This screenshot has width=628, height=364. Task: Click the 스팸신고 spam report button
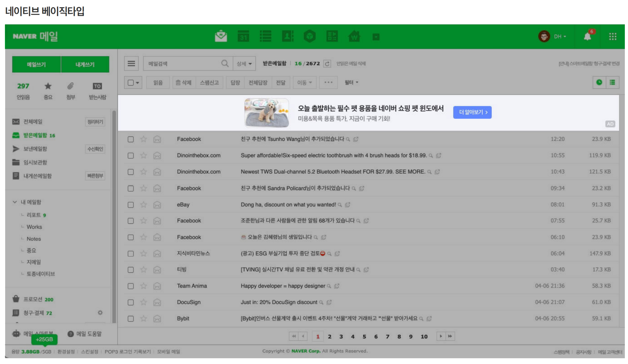click(209, 83)
